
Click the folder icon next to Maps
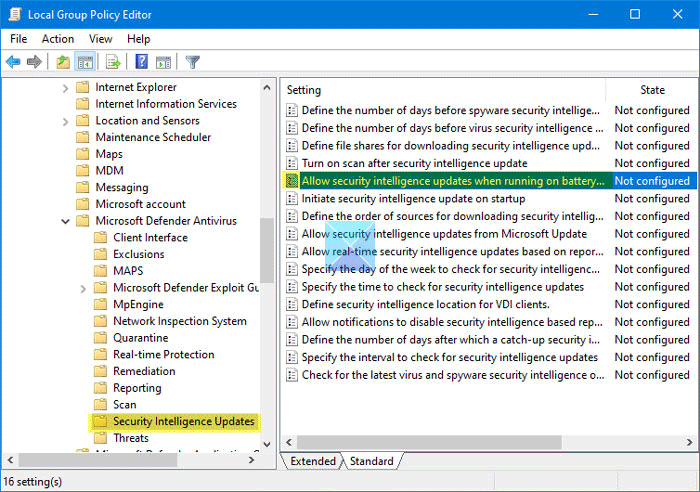click(x=83, y=154)
